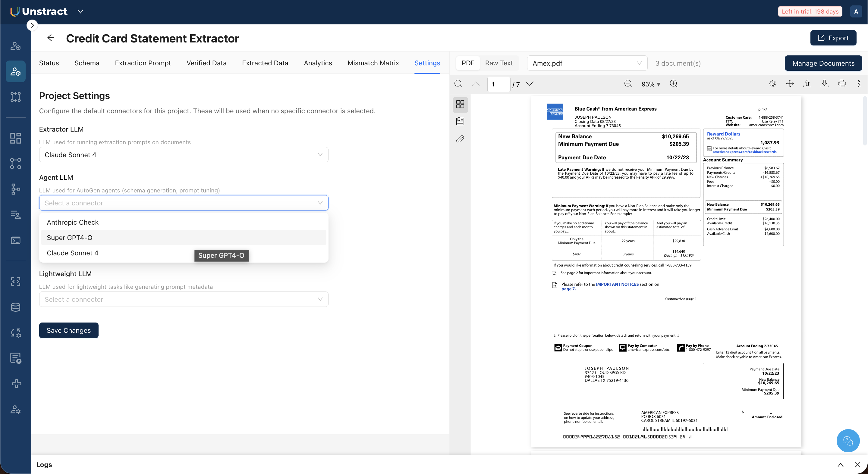Click the back arrow beside project title
Screen dimensions: 868x474
[51, 38]
